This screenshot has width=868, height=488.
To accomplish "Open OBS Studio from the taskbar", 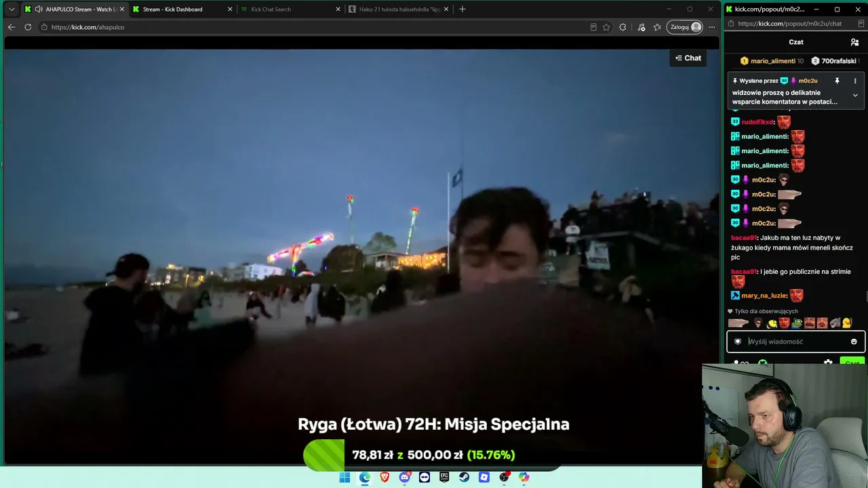I will [504, 477].
